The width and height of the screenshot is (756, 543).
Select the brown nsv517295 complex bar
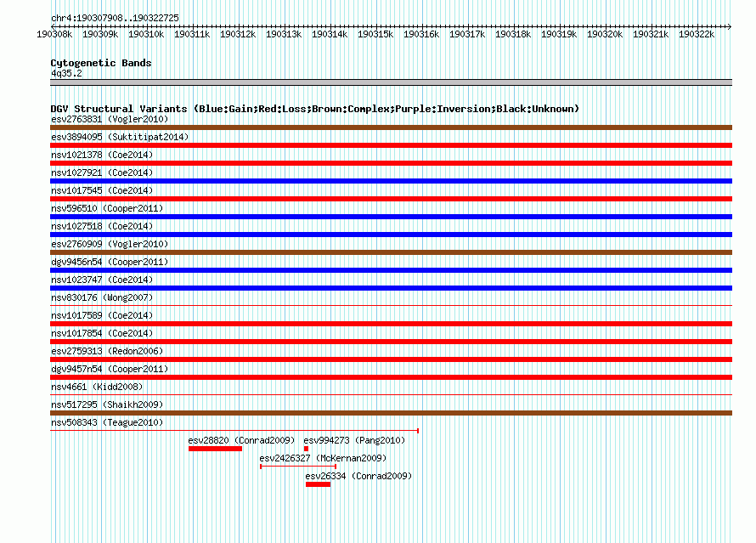(391, 413)
